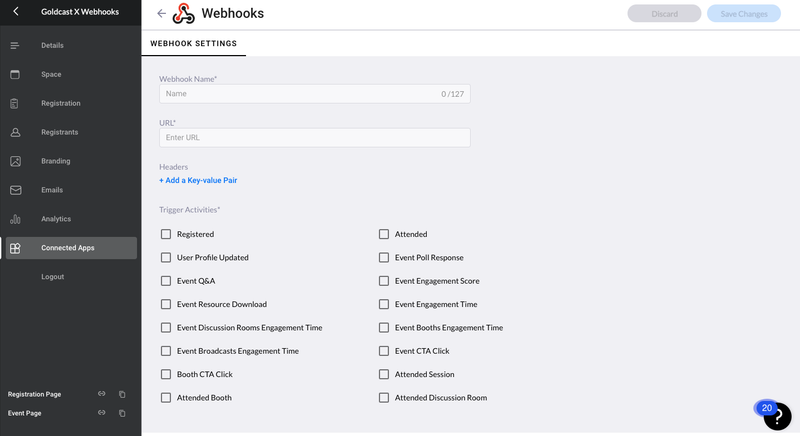Click the Branding image icon in sidebar
The width and height of the screenshot is (800, 436).
pyautogui.click(x=15, y=161)
